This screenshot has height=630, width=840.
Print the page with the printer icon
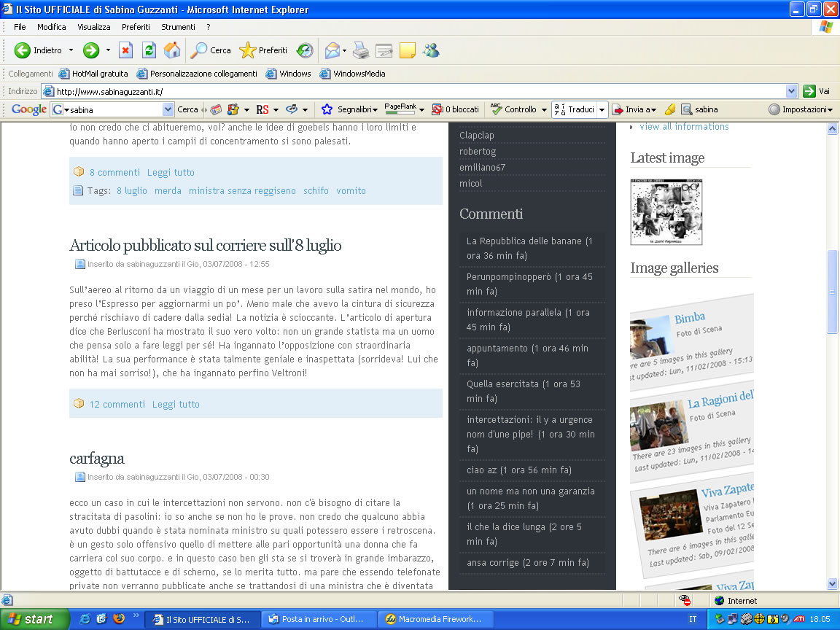click(x=361, y=50)
